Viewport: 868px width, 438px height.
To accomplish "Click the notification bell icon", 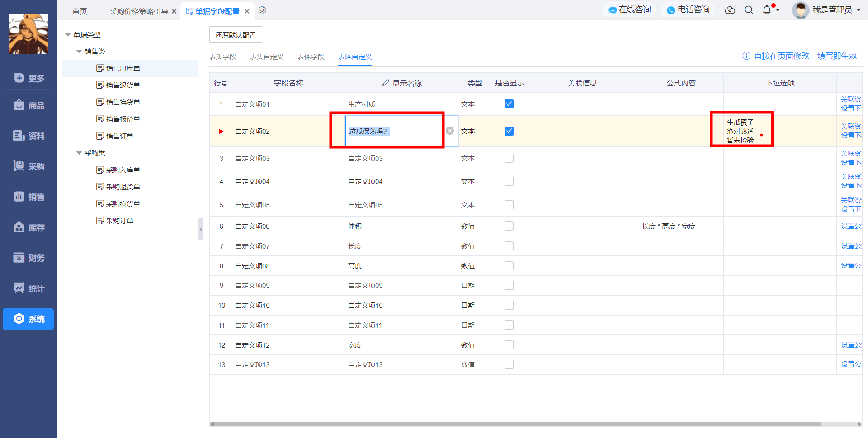I will point(767,10).
